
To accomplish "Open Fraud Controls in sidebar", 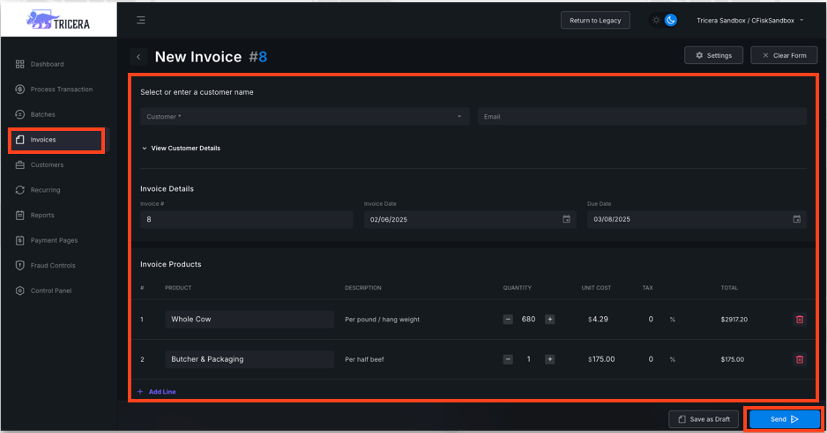I will [52, 266].
